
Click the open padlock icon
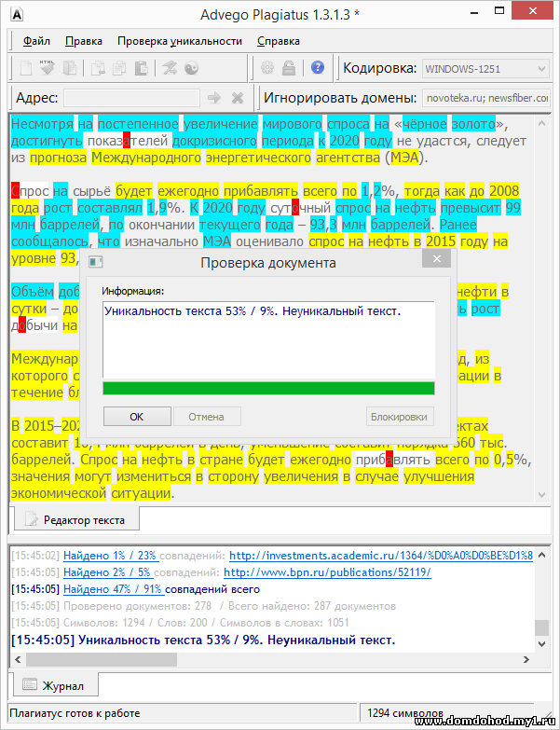(289, 68)
